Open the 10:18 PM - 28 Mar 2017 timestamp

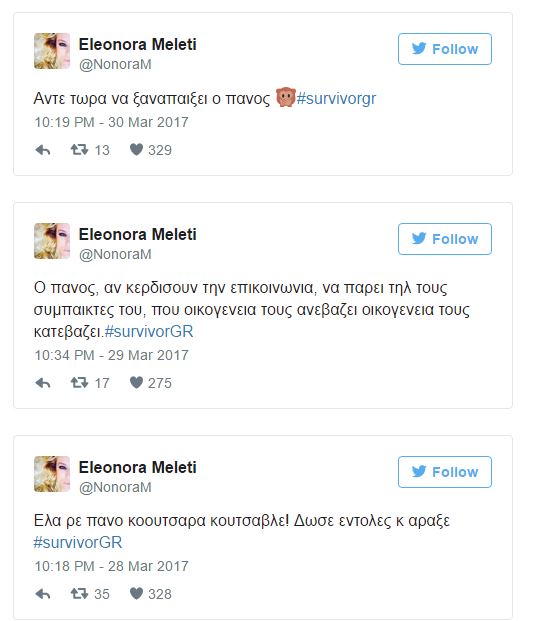(x=111, y=566)
